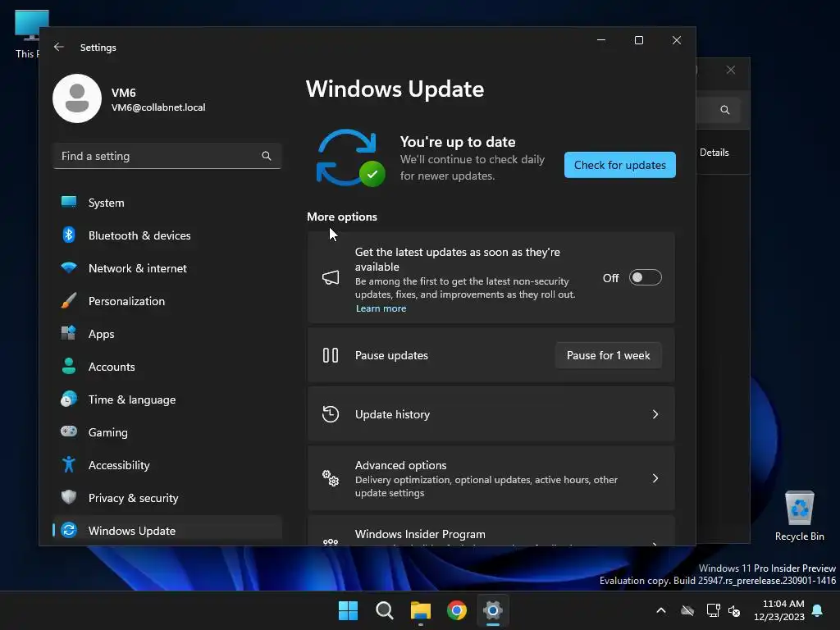Viewport: 840px width, 630px height.
Task: Select Apps in the sidebar
Action: click(x=167, y=334)
